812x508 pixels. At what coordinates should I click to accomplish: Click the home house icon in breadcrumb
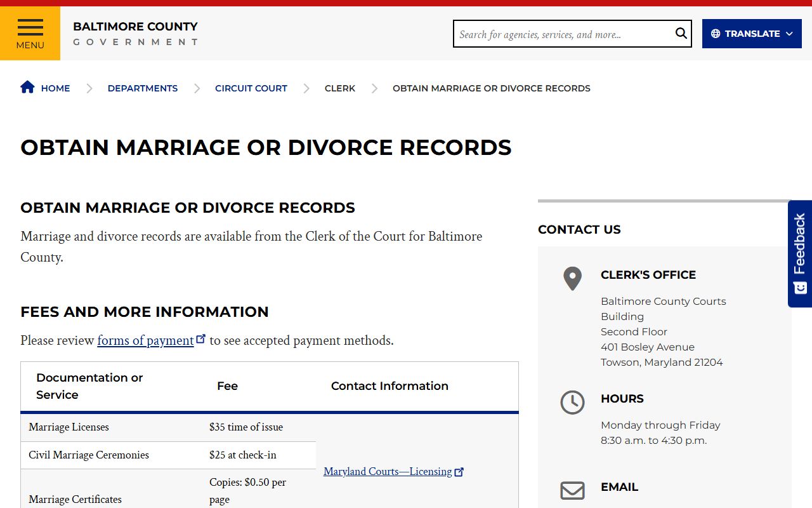(x=27, y=87)
